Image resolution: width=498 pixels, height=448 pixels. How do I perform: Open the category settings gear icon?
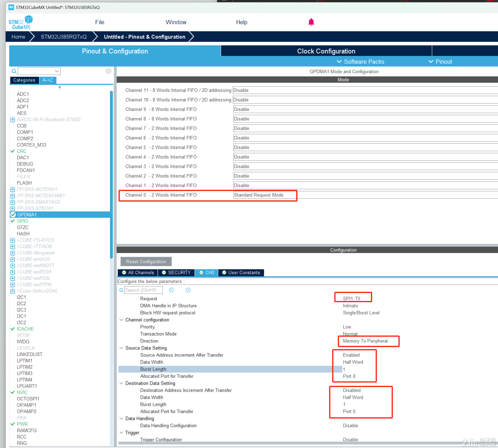point(109,71)
